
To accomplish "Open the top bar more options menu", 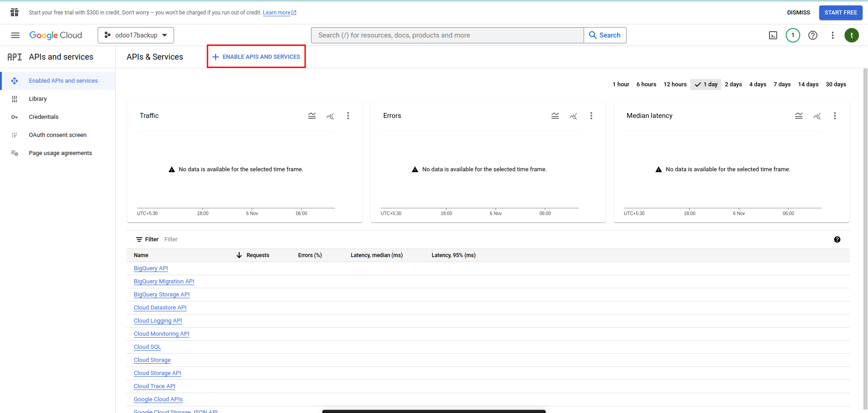I will click(833, 35).
